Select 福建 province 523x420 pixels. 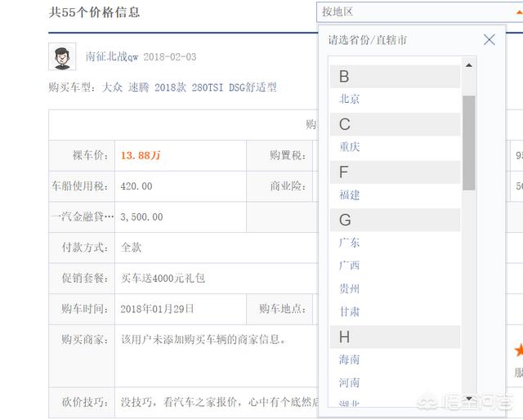coord(350,195)
